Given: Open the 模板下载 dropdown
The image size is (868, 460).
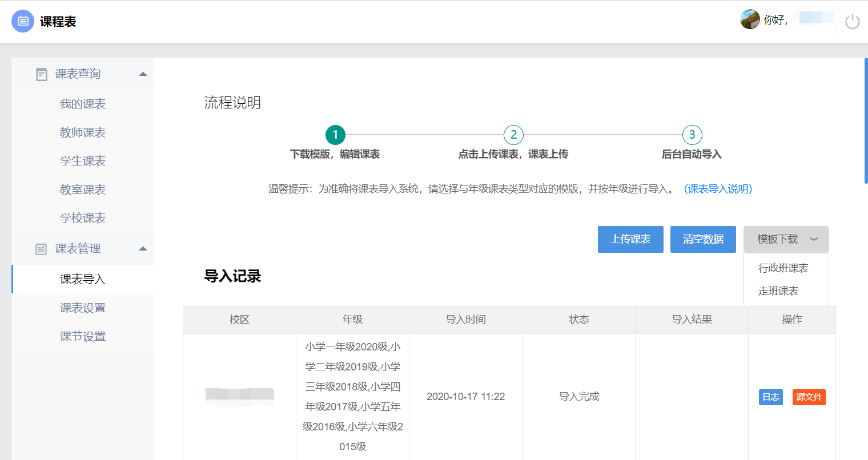Looking at the screenshot, I should click(x=786, y=239).
